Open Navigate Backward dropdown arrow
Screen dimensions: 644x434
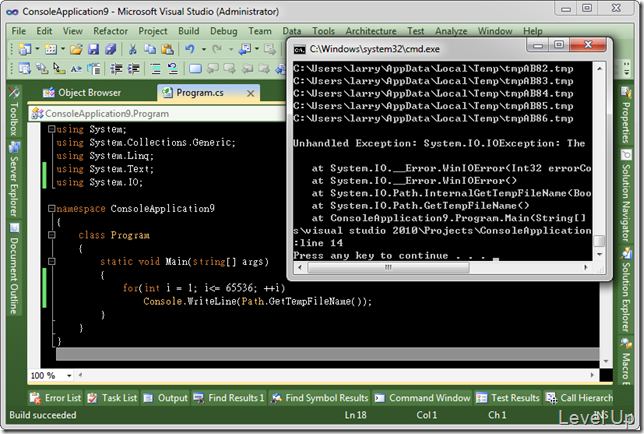257,49
